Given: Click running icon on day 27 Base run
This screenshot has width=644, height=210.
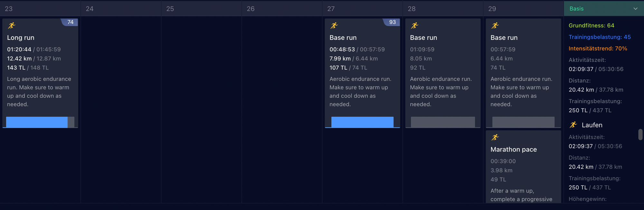Looking at the screenshot, I should point(334,25).
